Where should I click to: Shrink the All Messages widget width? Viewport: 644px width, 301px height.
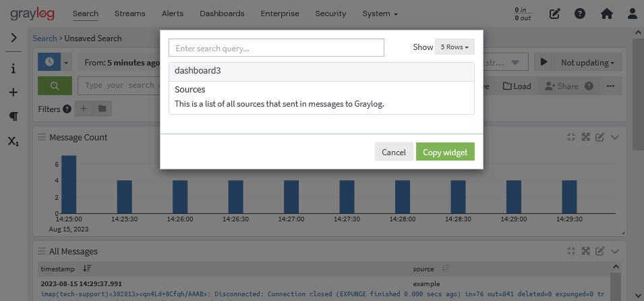(571, 251)
